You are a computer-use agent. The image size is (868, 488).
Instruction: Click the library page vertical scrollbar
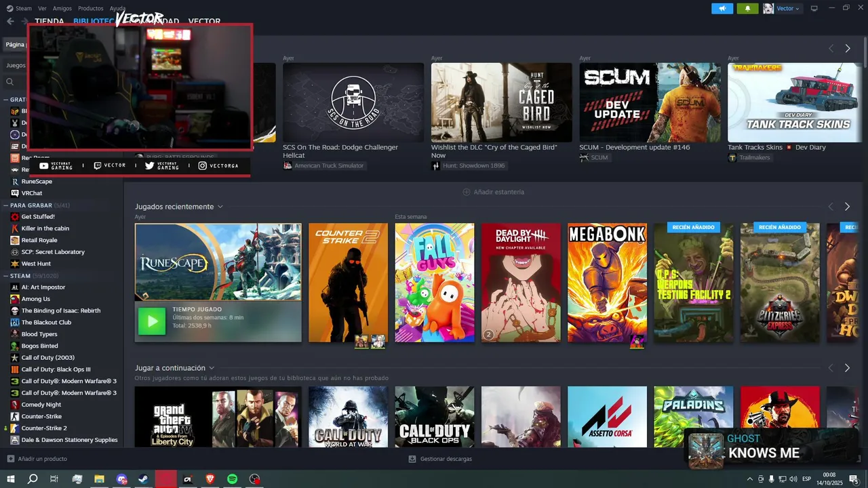point(865,52)
